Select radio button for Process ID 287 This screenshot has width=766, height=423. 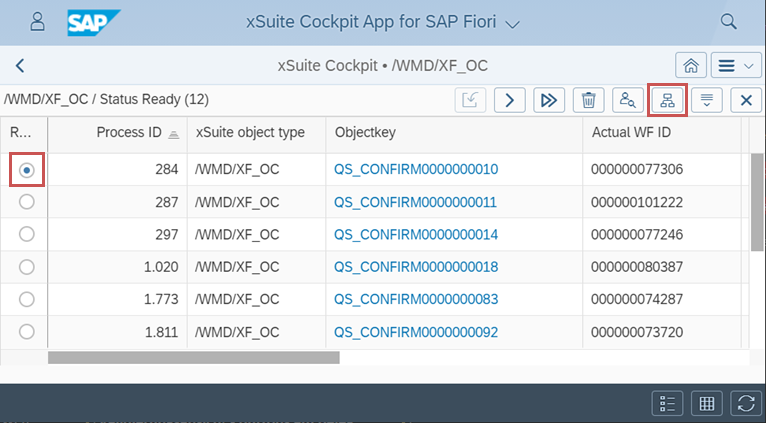27,202
